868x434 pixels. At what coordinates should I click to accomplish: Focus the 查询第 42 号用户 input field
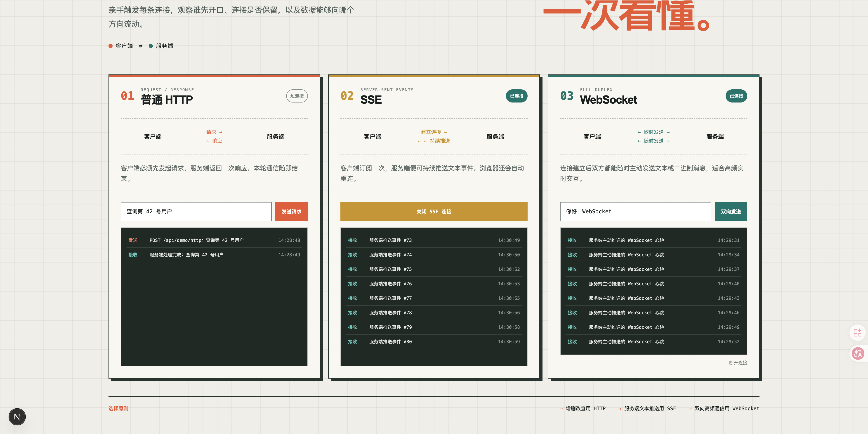click(196, 211)
